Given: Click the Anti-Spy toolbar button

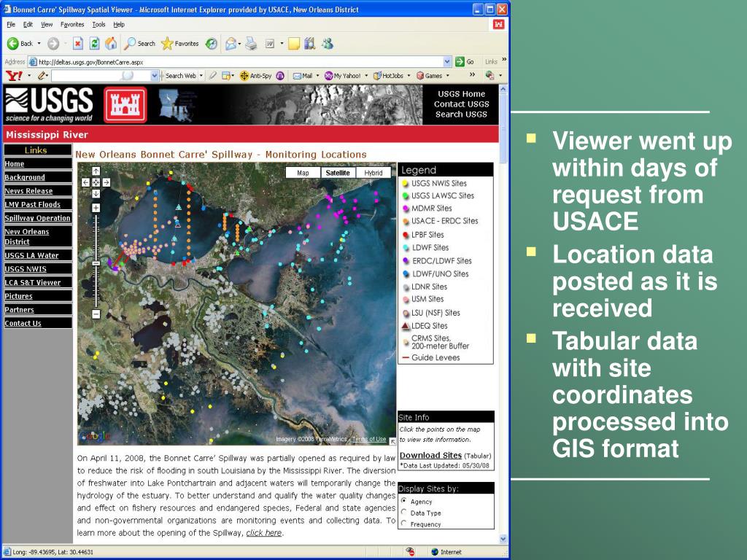Looking at the screenshot, I should point(256,76).
